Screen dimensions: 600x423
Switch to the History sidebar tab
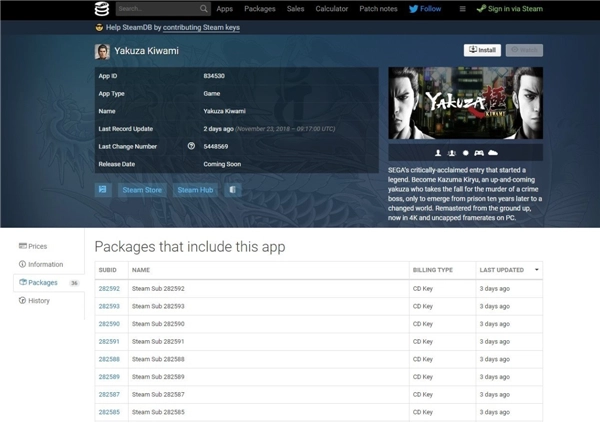click(38, 301)
